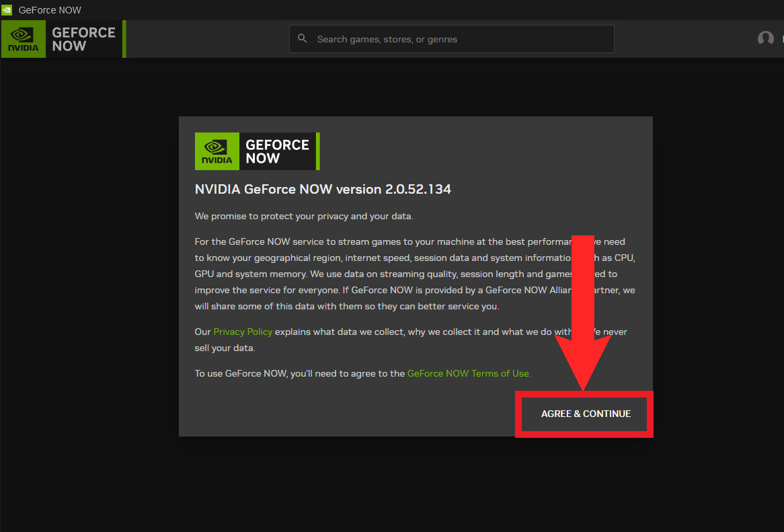
Task: Click the 'GeForce NOW' window title text
Action: tap(50, 10)
